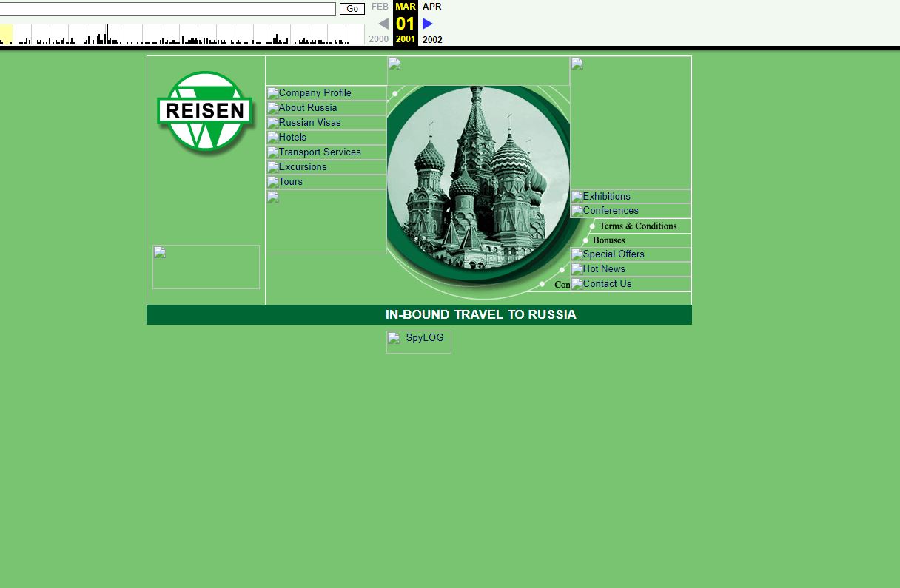Open Transport Services page

point(320,152)
